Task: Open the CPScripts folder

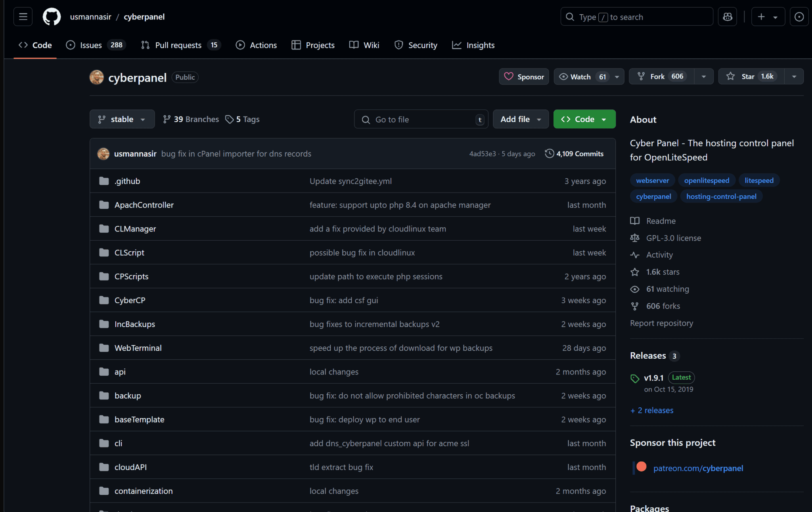Action: coord(131,276)
